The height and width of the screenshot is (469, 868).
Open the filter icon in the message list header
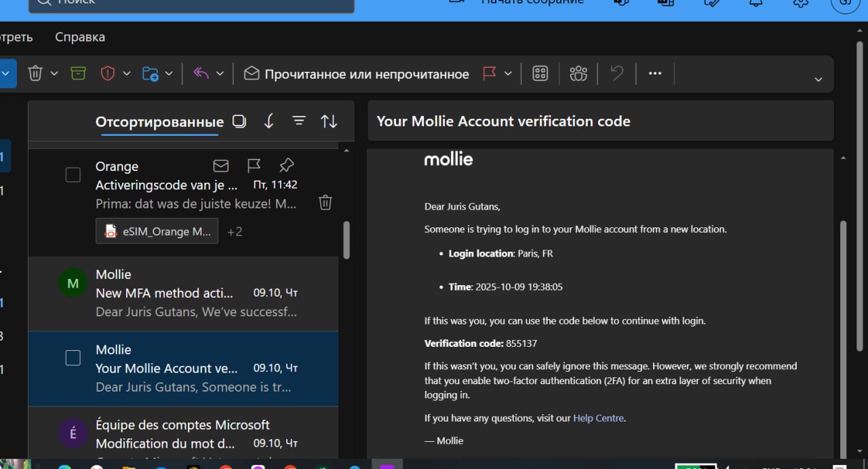click(299, 121)
